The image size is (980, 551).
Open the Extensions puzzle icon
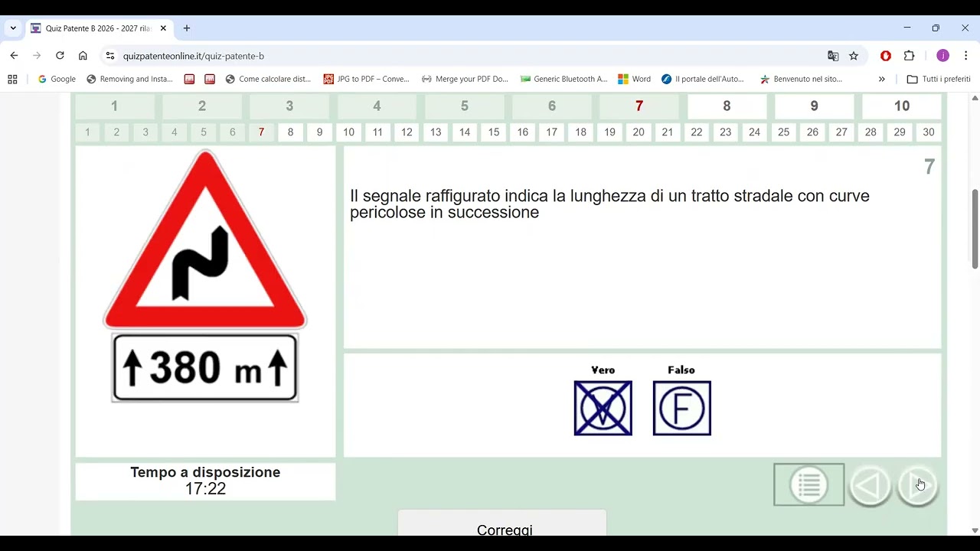(910, 56)
